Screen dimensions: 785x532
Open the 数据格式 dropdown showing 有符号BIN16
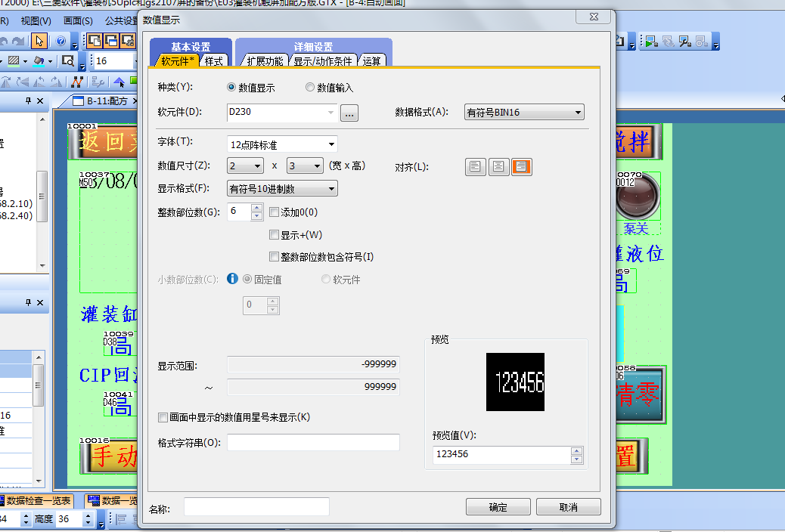(524, 113)
